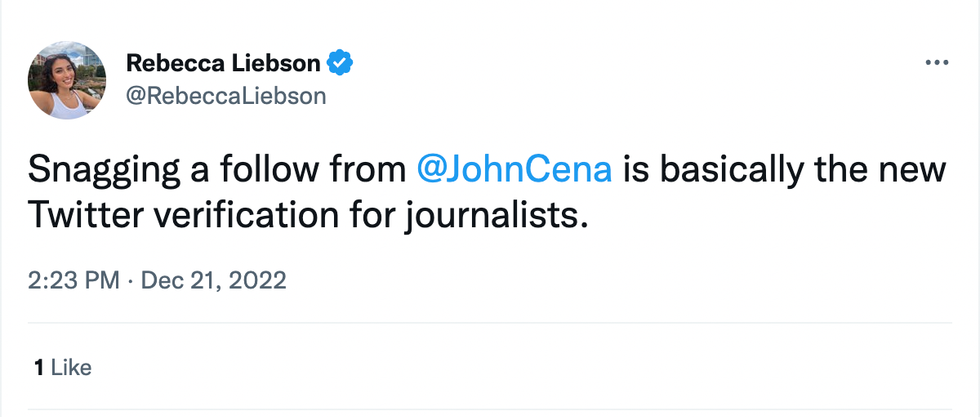
Task: Click the 2:23 PM timestamp
Action: point(75,281)
